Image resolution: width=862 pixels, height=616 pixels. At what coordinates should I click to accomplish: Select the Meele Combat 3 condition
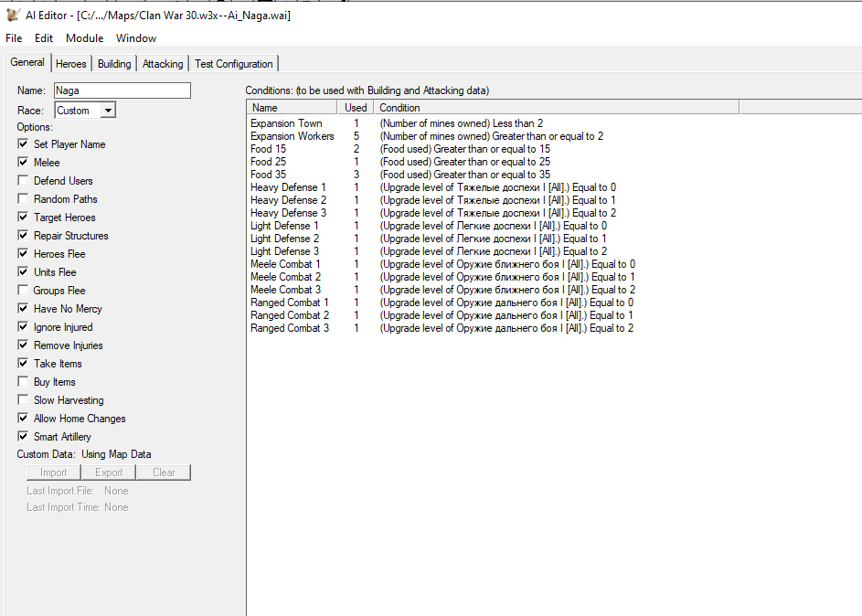[285, 290]
